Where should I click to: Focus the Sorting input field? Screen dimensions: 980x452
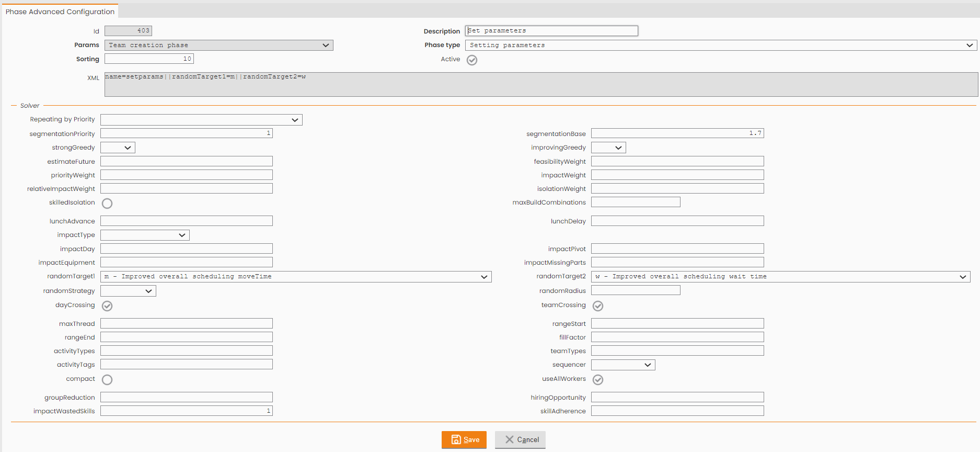tap(149, 59)
